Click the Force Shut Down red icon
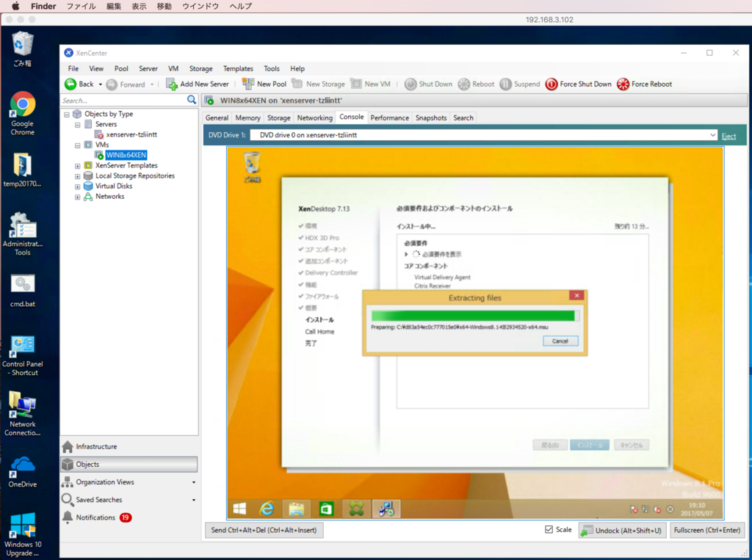Screen dimensions: 752x560 [552, 84]
